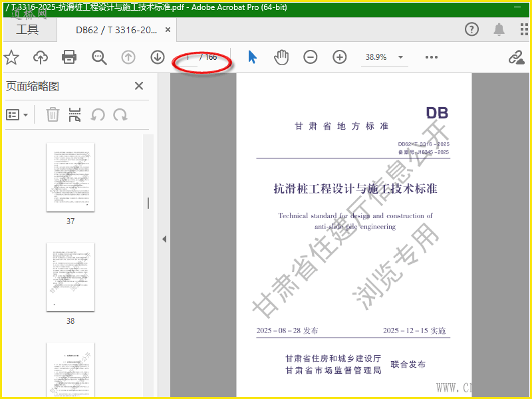Screen dimensions: 532x399
Task: Open thumbnail panel options dropdown
Action: [x=17, y=115]
